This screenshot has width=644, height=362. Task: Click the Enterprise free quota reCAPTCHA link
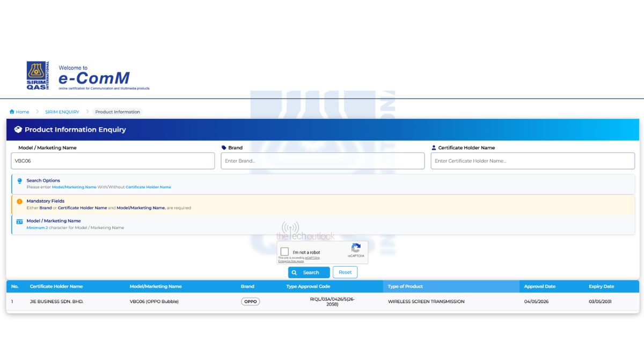tap(291, 261)
